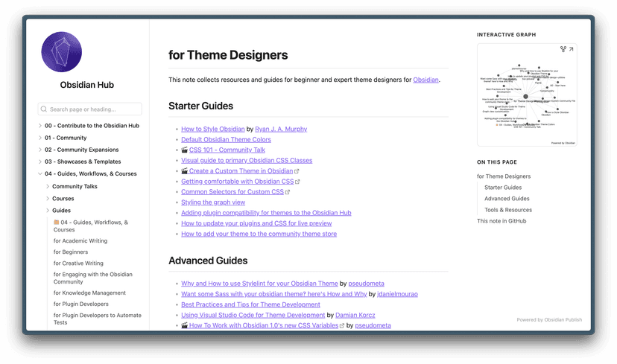Open the How to Style Obsidian link
Viewport: 617px width, 364px height.
coord(212,129)
